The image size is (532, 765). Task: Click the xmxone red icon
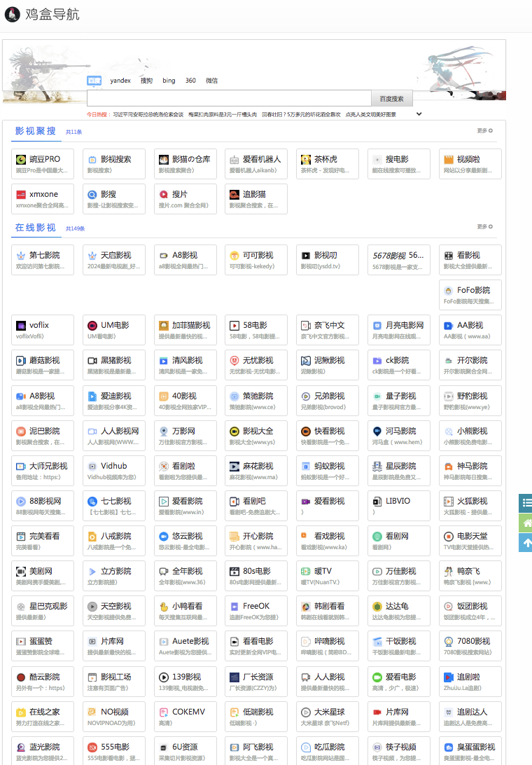coord(21,195)
